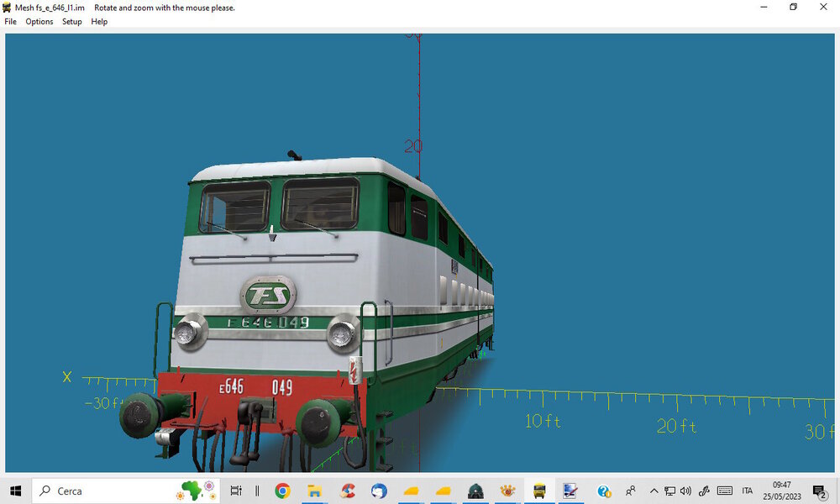
Task: Open Task View from the taskbar
Action: 236,491
